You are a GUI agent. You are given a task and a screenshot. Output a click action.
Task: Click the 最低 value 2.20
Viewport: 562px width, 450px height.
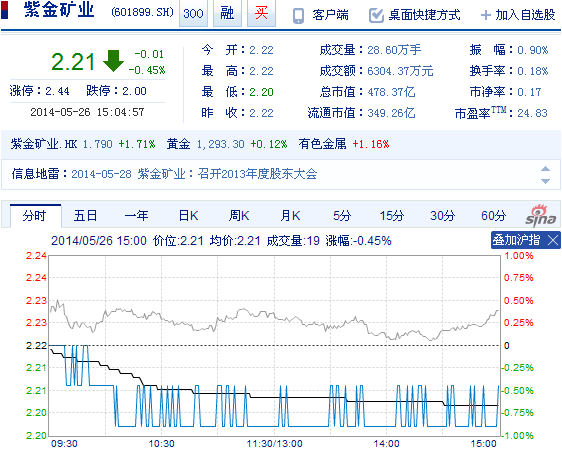coord(261,92)
